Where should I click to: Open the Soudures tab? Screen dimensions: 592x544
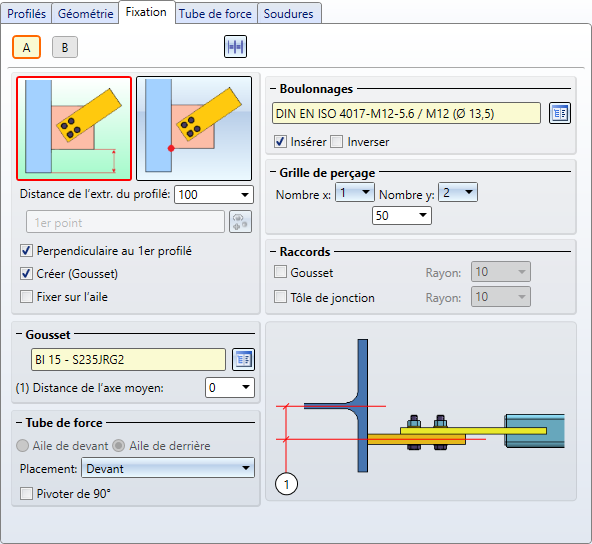coord(288,14)
